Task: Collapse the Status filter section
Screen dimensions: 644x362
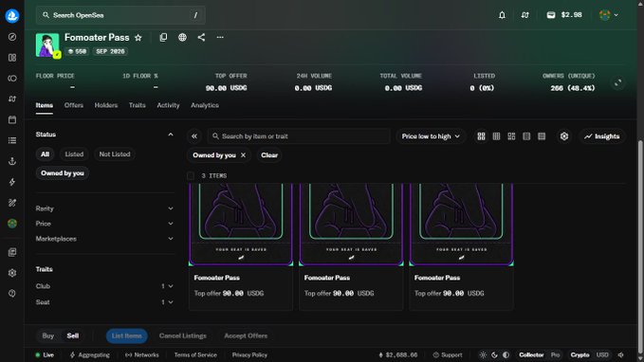Action: pyautogui.click(x=171, y=135)
